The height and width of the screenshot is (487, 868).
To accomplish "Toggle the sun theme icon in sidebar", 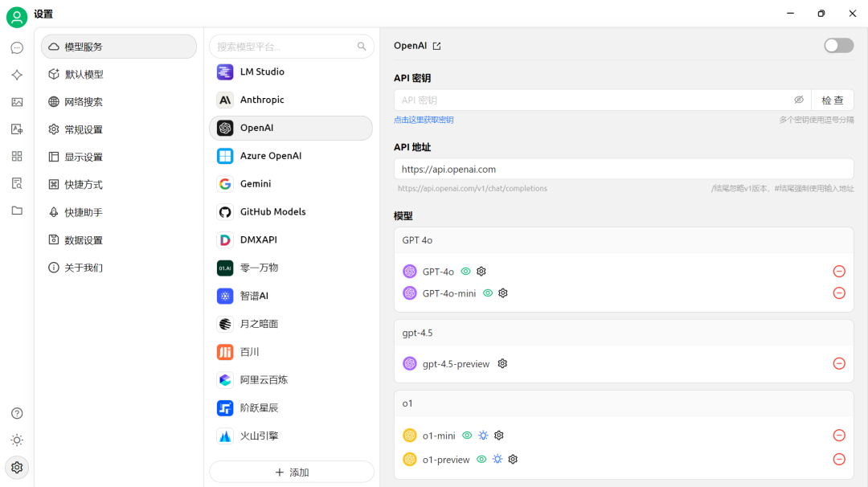I will pos(17,440).
